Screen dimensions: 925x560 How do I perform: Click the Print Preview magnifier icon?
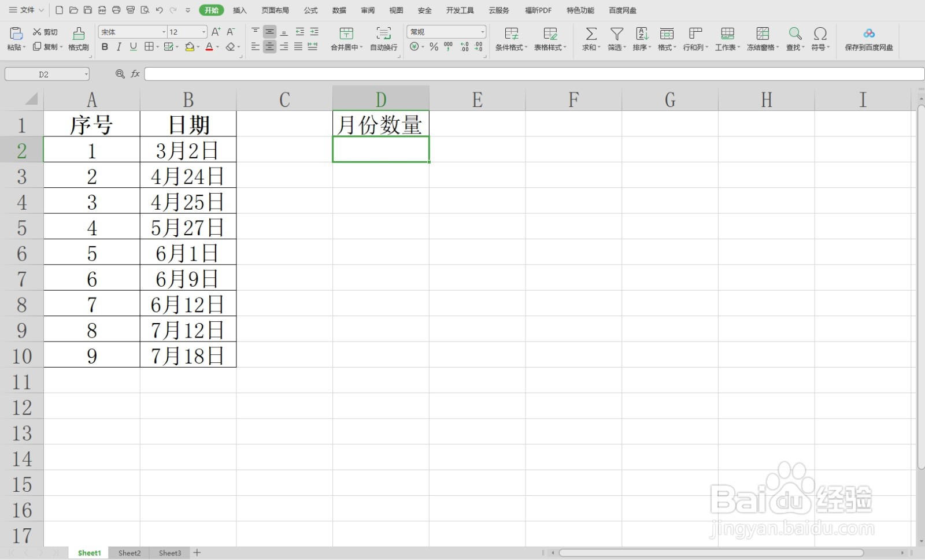[x=145, y=10]
